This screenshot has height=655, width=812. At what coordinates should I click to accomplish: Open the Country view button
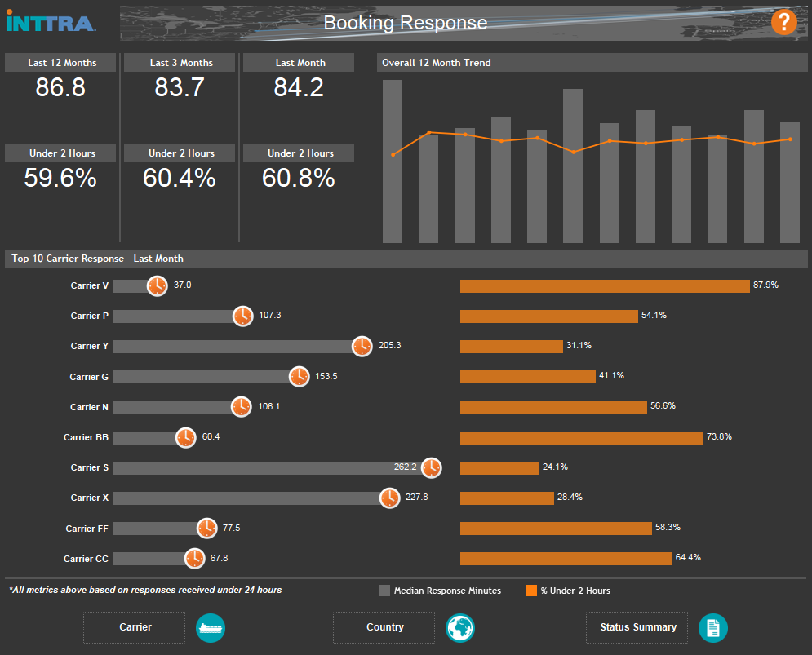point(384,627)
